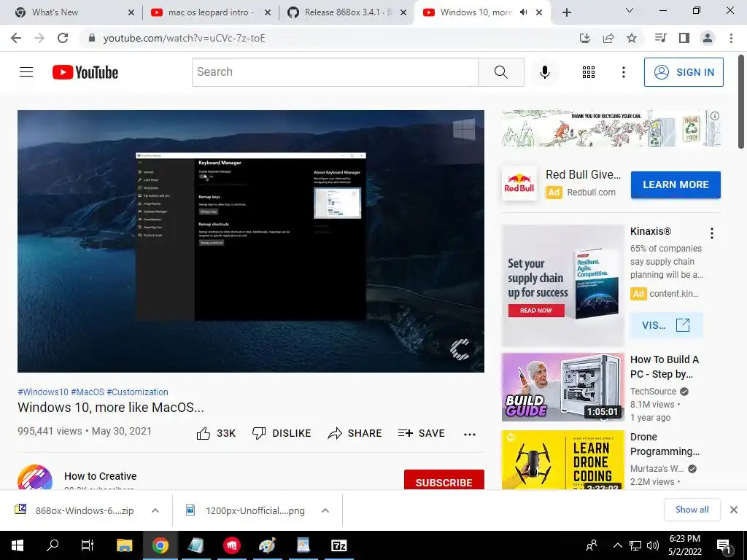Open the Windows Start menu
Image resolution: width=747 pixels, height=560 pixels.
pyautogui.click(x=18, y=545)
